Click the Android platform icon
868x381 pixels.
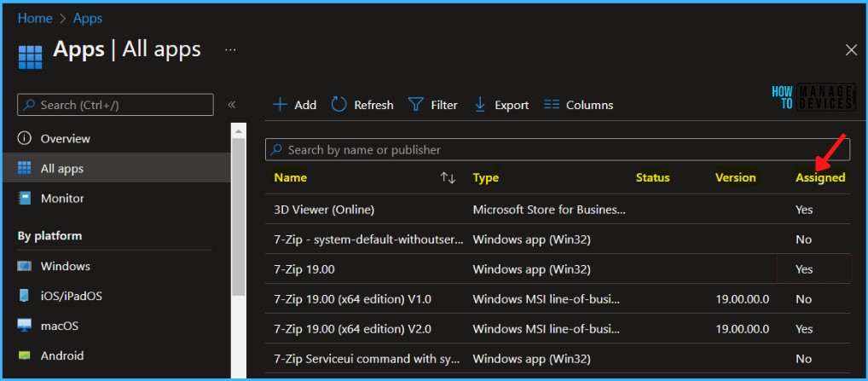click(x=25, y=355)
